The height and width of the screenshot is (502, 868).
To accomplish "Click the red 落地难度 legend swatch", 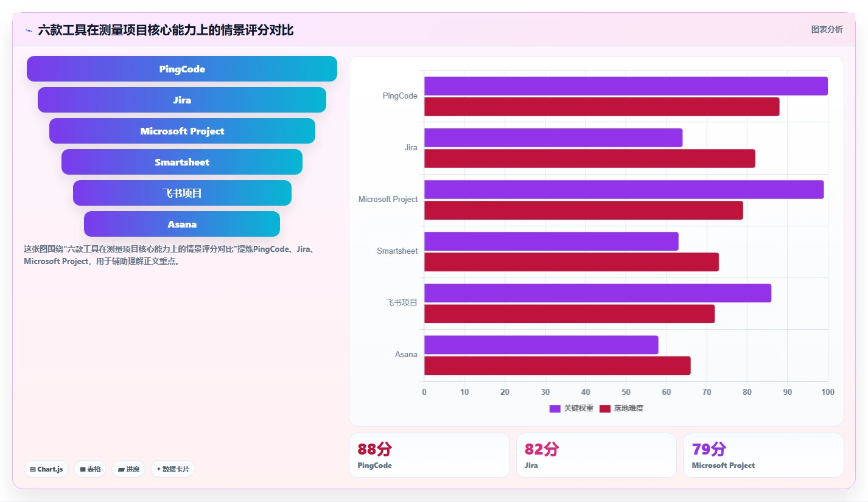I will (x=605, y=408).
